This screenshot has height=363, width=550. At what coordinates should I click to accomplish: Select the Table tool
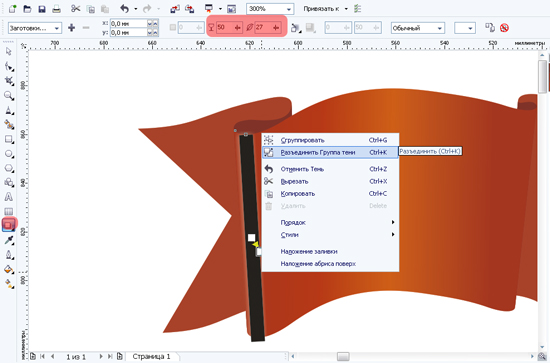pos(9,211)
